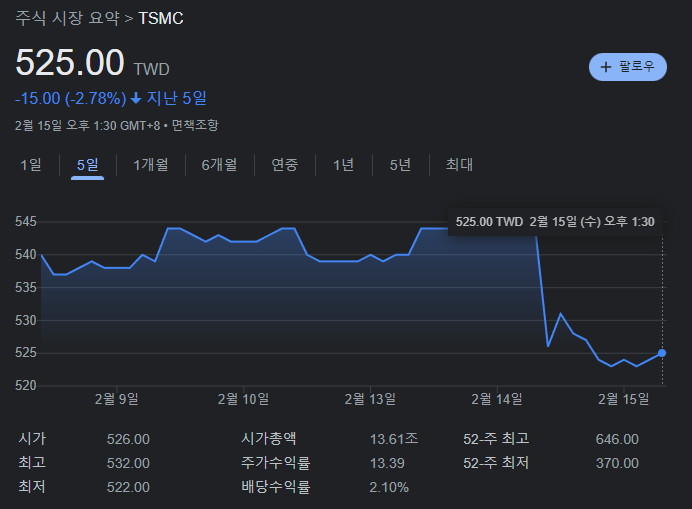The height and width of the screenshot is (509, 692).
Task: Click the 526.00 open value
Action: click(128, 439)
